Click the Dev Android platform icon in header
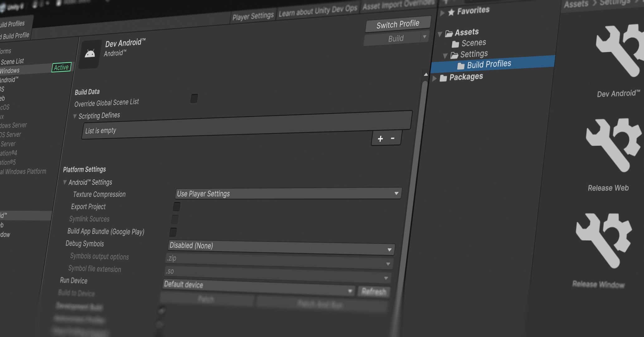The width and height of the screenshot is (644, 337). pyautogui.click(x=90, y=54)
